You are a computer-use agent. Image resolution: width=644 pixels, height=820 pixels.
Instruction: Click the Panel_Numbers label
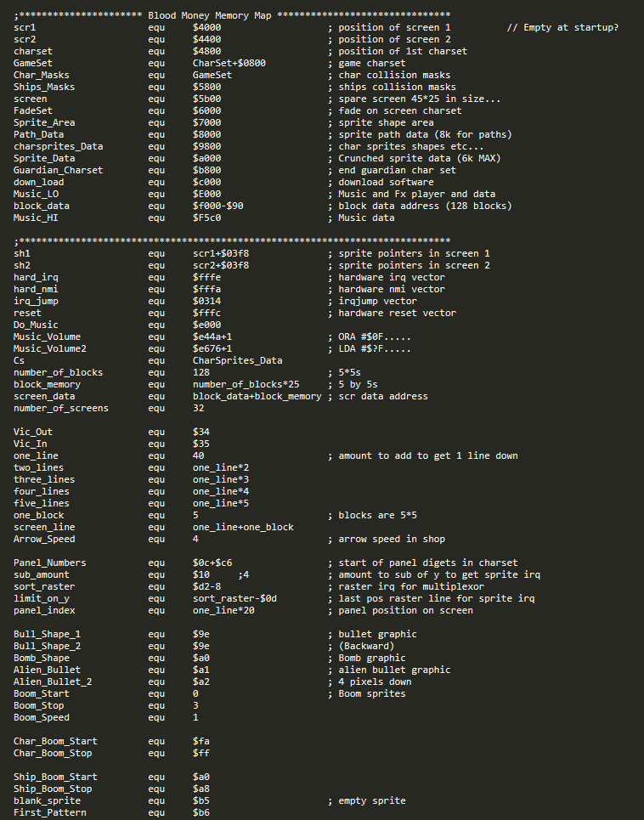click(x=49, y=563)
